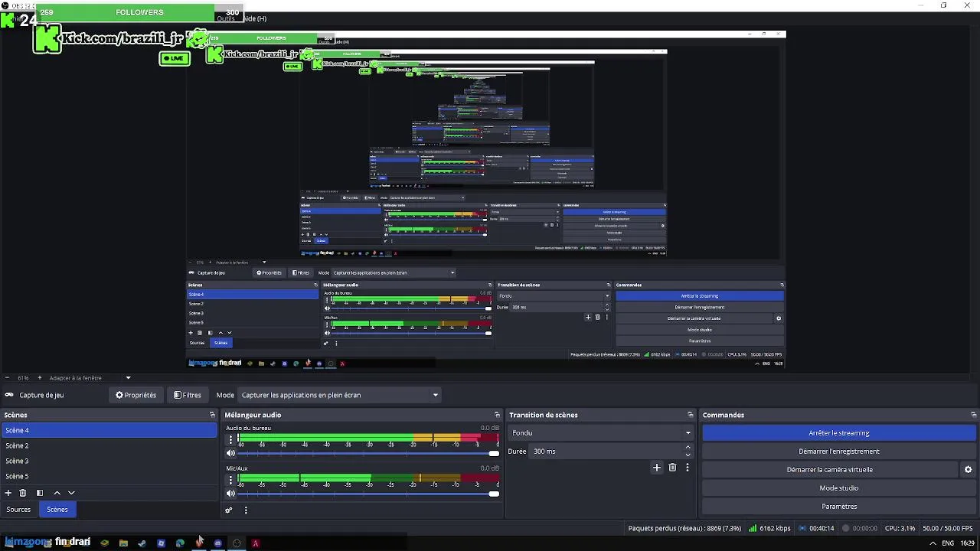Decrease the transition duration
This screenshot has width=980, height=551.
coord(688,455)
